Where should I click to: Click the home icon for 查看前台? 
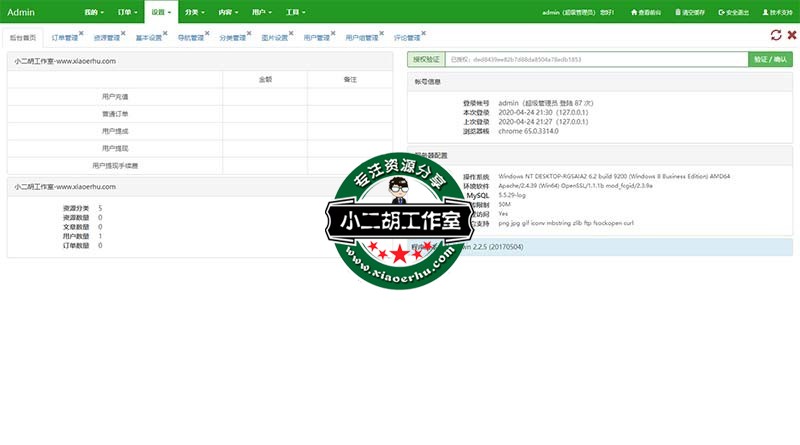point(634,12)
